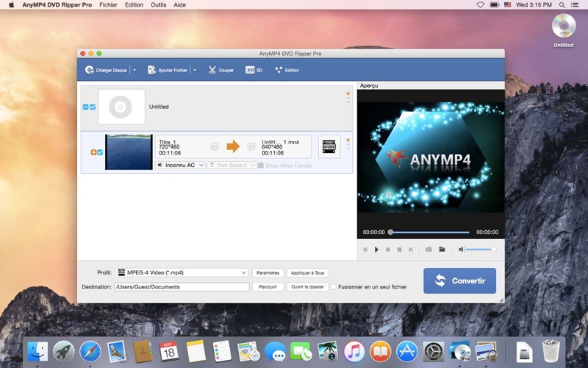The width and height of the screenshot is (588, 368).
Task: Uncheck the Titre_1 title checkbox
Action: click(x=100, y=152)
